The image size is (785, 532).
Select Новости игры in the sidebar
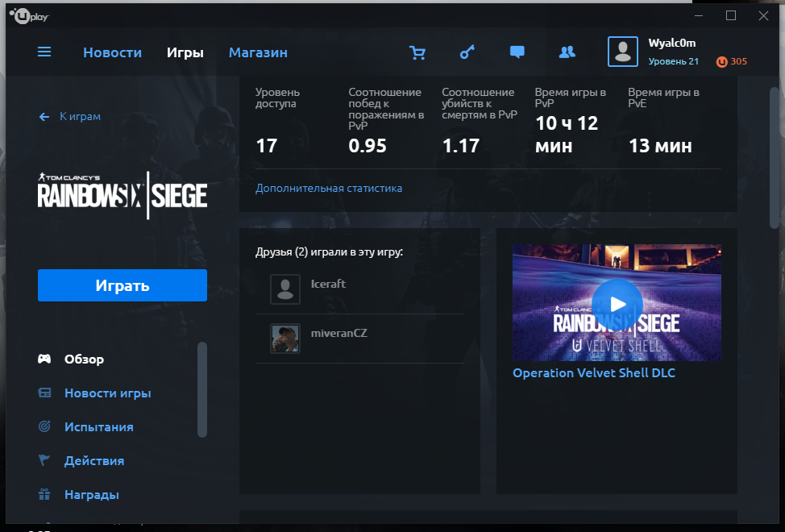[x=108, y=393]
